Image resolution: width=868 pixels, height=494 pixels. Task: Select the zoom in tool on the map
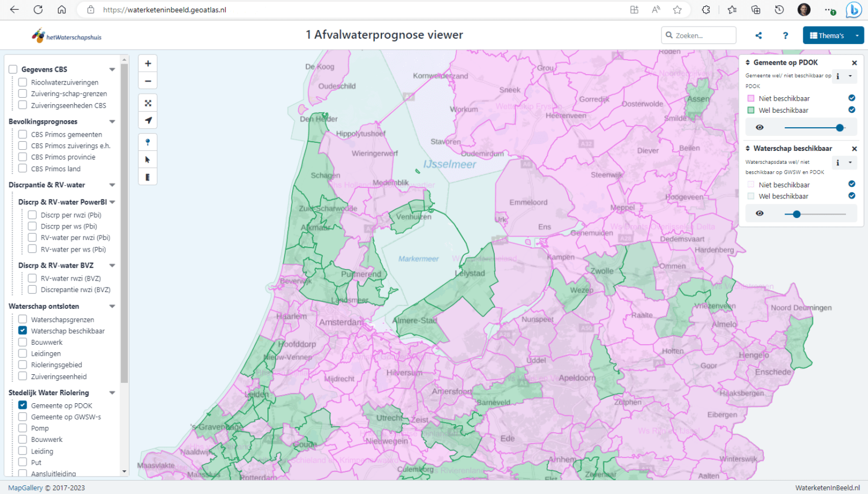pyautogui.click(x=148, y=62)
